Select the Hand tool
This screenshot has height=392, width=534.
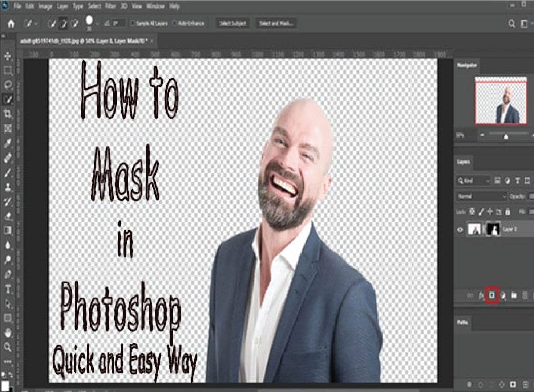click(x=8, y=333)
